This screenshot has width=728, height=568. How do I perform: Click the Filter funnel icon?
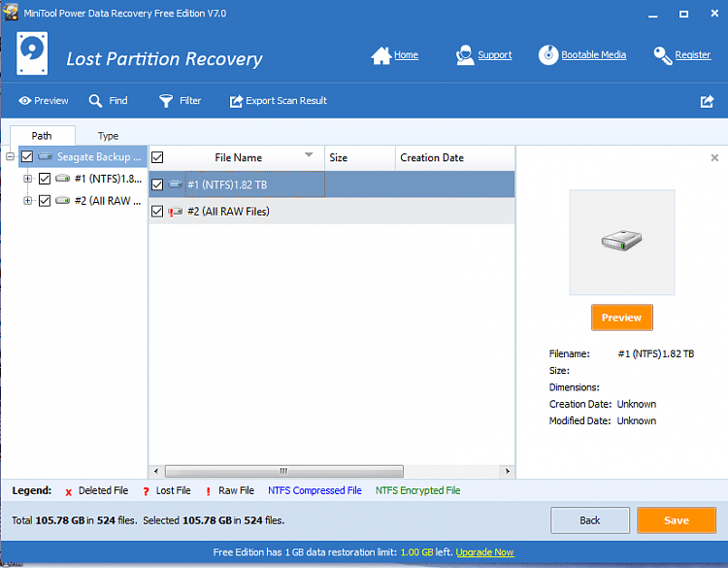166,101
